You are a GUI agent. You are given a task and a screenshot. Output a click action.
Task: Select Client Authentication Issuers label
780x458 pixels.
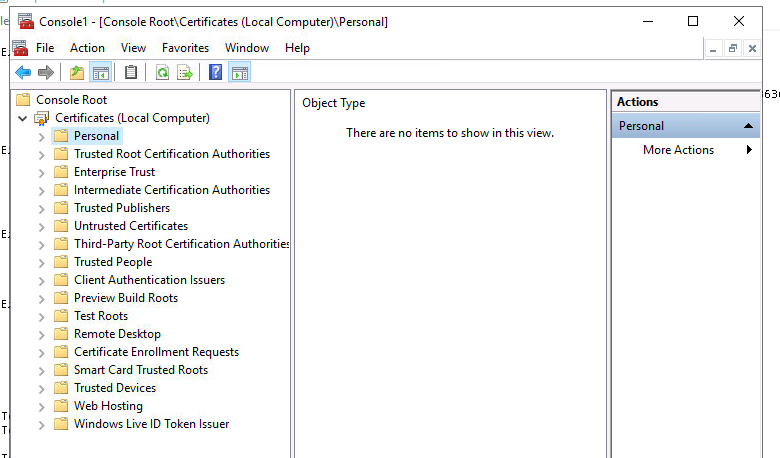(x=149, y=280)
